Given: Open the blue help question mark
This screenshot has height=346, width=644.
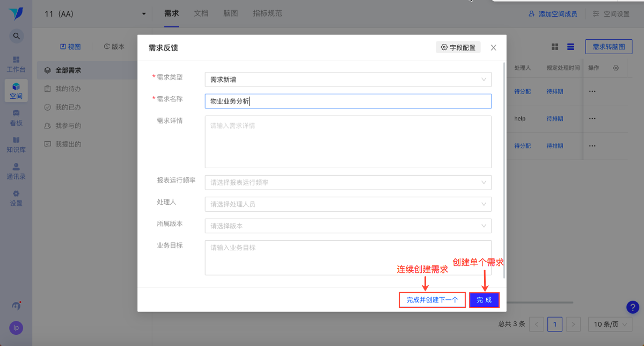Looking at the screenshot, I should click(x=633, y=307).
